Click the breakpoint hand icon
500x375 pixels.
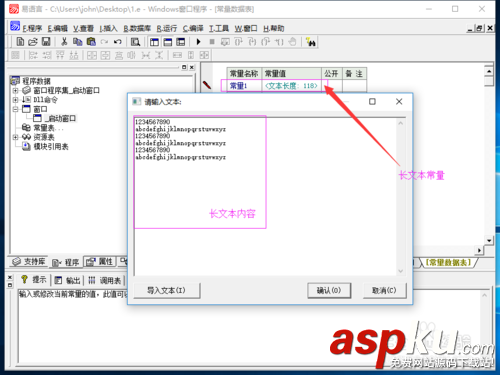292,42
